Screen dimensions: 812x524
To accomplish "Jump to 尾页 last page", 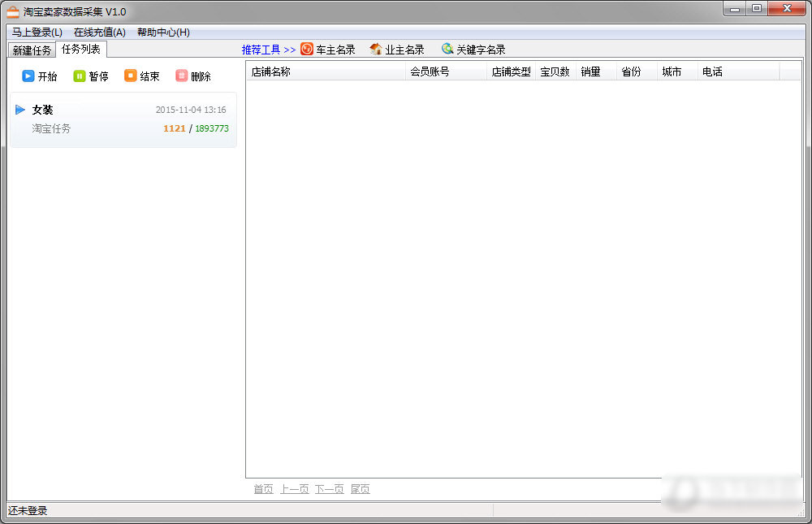I will [361, 489].
